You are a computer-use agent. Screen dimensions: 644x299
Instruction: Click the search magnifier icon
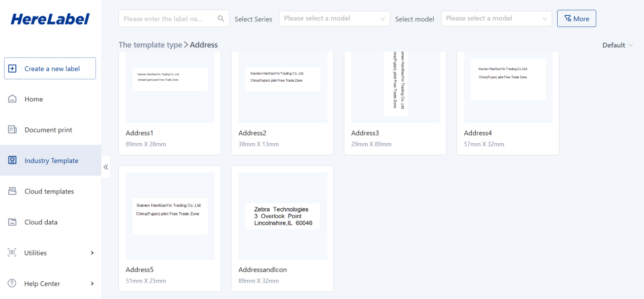pos(220,18)
